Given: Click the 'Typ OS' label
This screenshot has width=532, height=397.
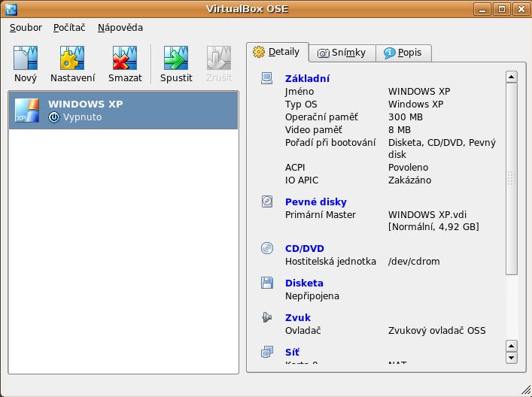Looking at the screenshot, I should pos(301,105).
